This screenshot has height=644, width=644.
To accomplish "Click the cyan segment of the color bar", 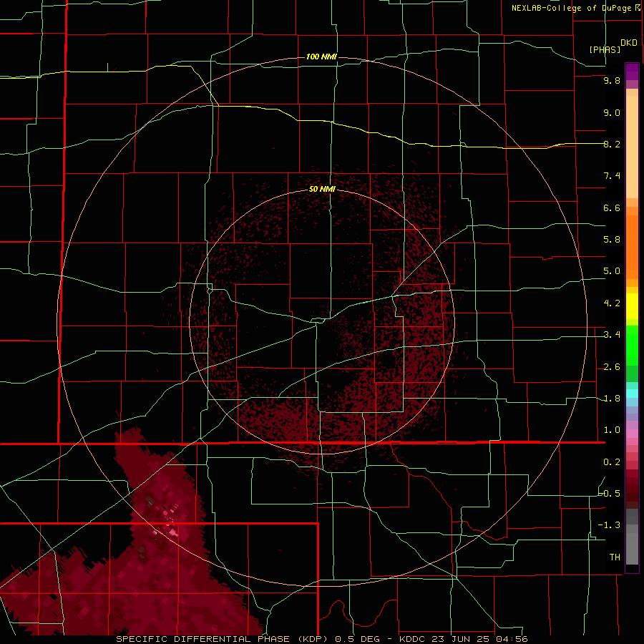I will click(632, 394).
